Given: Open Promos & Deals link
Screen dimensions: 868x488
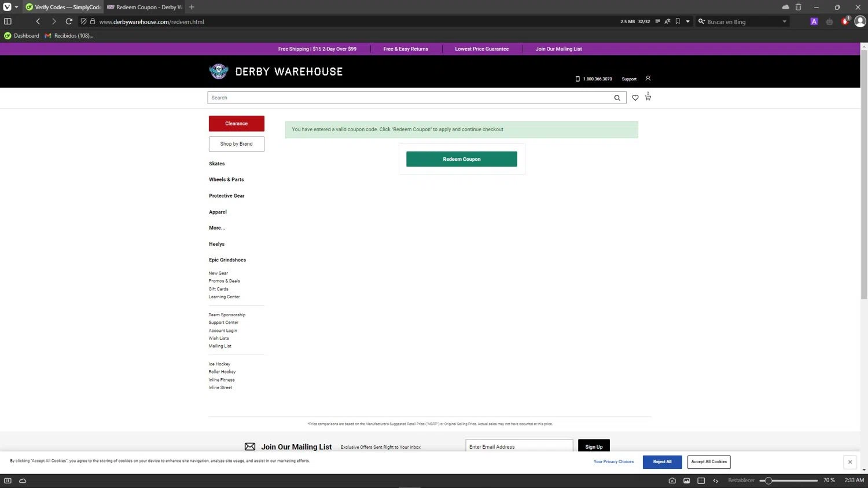Looking at the screenshot, I should coord(225,281).
